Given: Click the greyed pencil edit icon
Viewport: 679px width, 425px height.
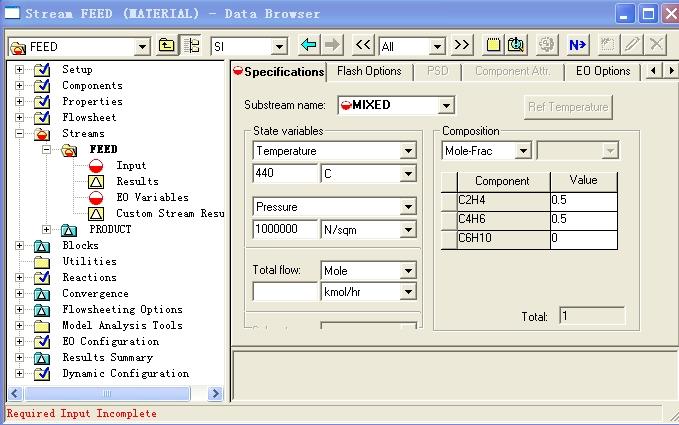Looking at the screenshot, I should 632,45.
